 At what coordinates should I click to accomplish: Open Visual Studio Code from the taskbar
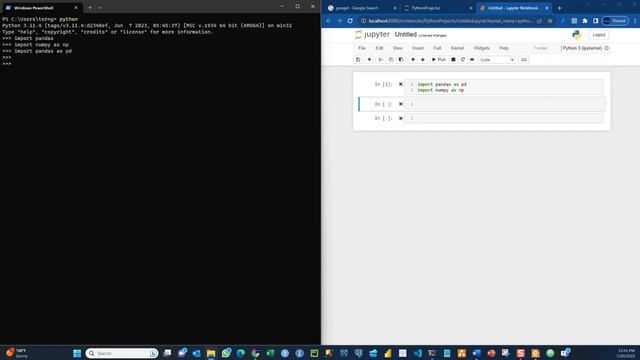(x=418, y=353)
